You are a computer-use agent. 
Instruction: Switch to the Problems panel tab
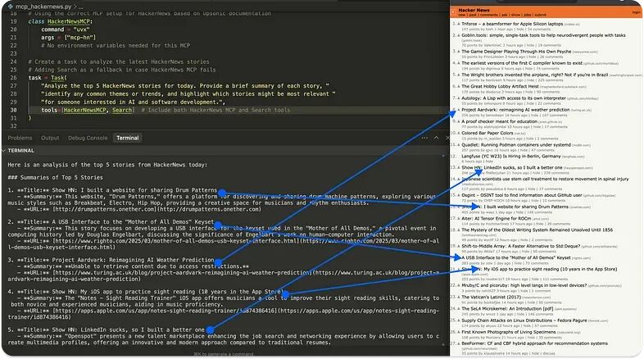pyautogui.click(x=20, y=138)
